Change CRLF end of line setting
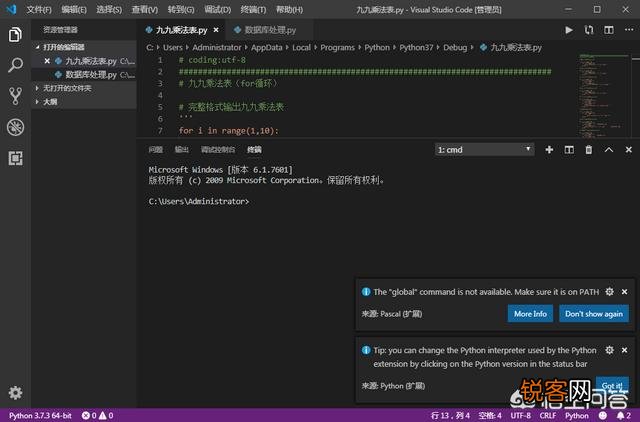Screen dimensions: 640x422 pos(548,415)
